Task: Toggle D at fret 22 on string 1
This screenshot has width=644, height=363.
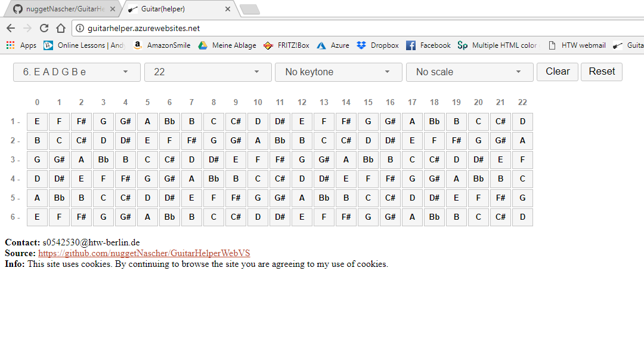Action: tap(522, 122)
